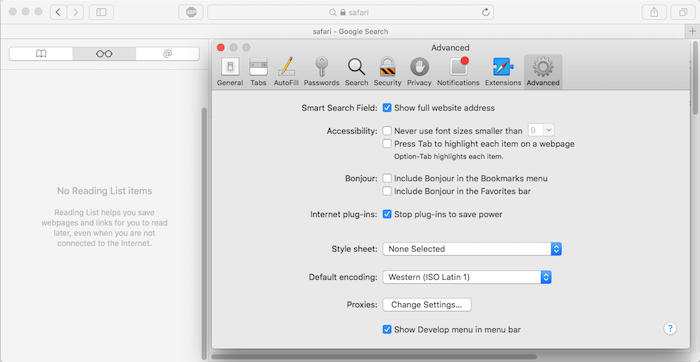Open the Style sheet dropdown
Image resolution: width=700 pixels, height=362 pixels.
click(x=472, y=249)
